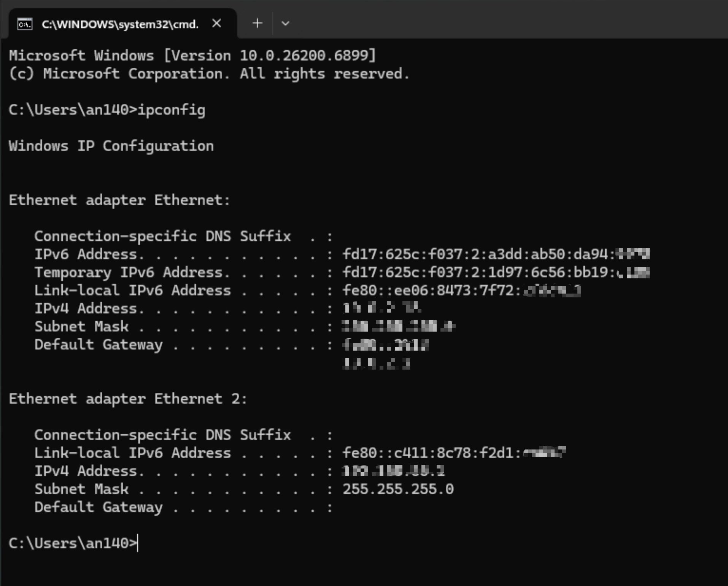Viewport: 728px width, 586px height.
Task: Click the Microsoft Corporation copyright line
Action: tap(209, 74)
